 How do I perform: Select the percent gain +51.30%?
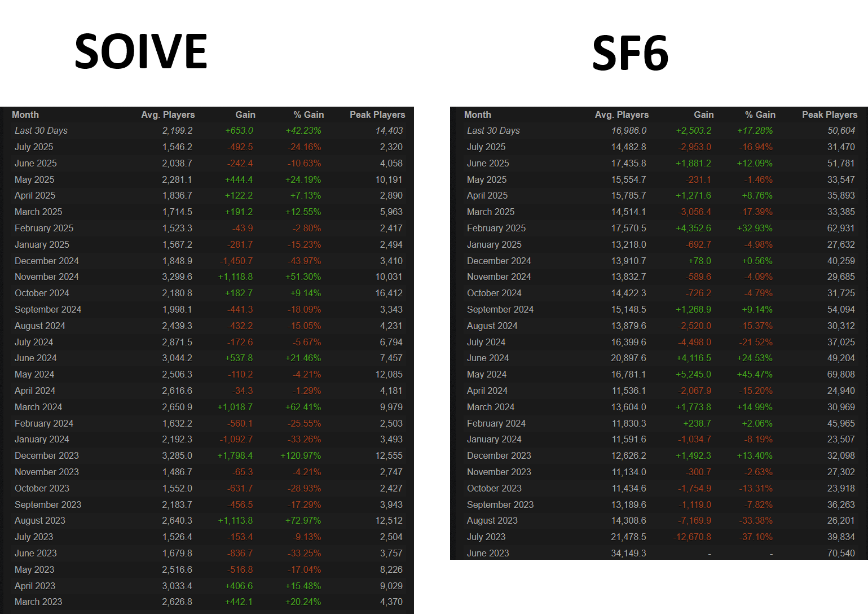click(303, 277)
